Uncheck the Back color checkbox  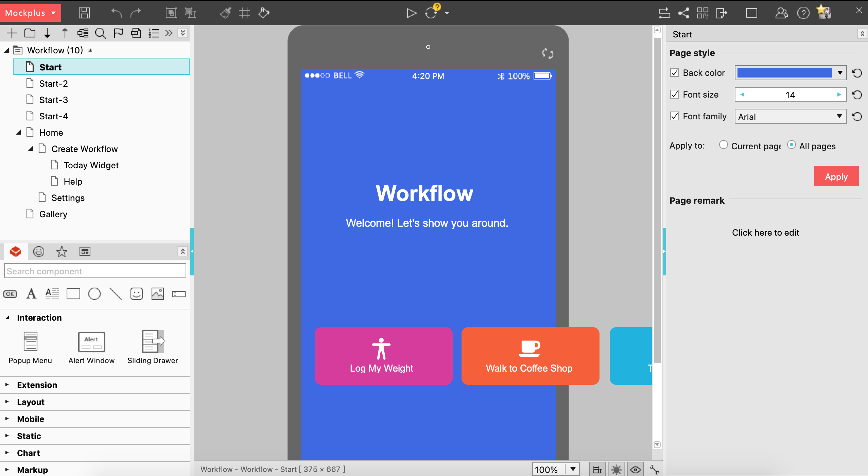tap(675, 73)
